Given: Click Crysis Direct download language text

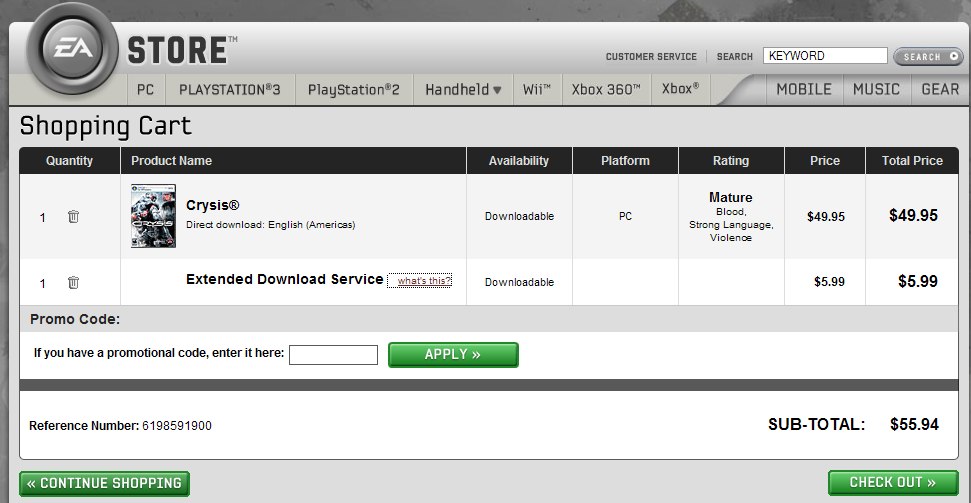Looking at the screenshot, I should (271, 225).
